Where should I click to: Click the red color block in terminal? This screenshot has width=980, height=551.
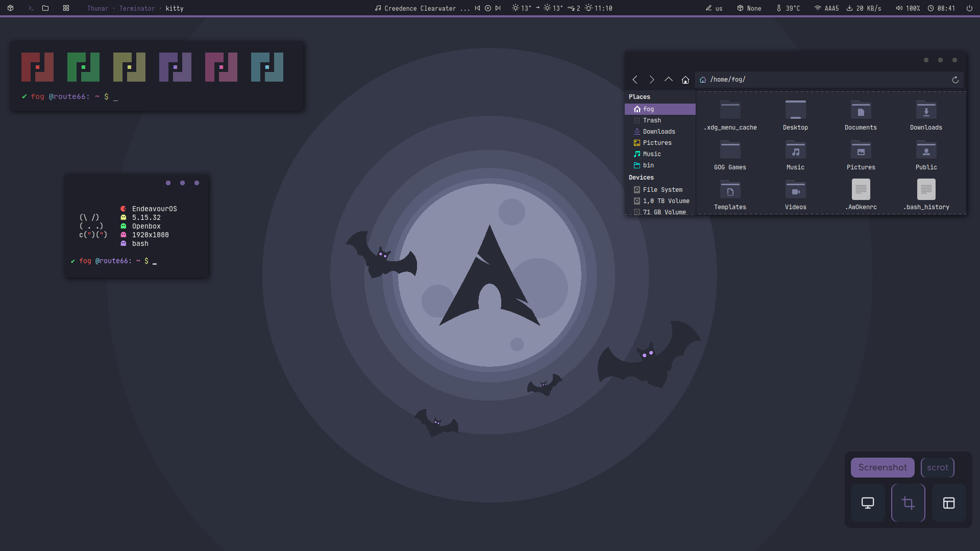coord(37,67)
